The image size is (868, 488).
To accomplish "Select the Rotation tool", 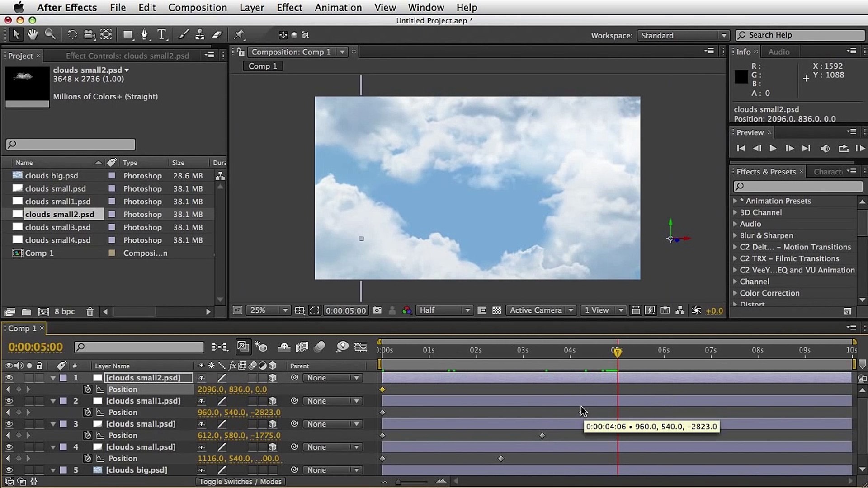I will (x=72, y=35).
